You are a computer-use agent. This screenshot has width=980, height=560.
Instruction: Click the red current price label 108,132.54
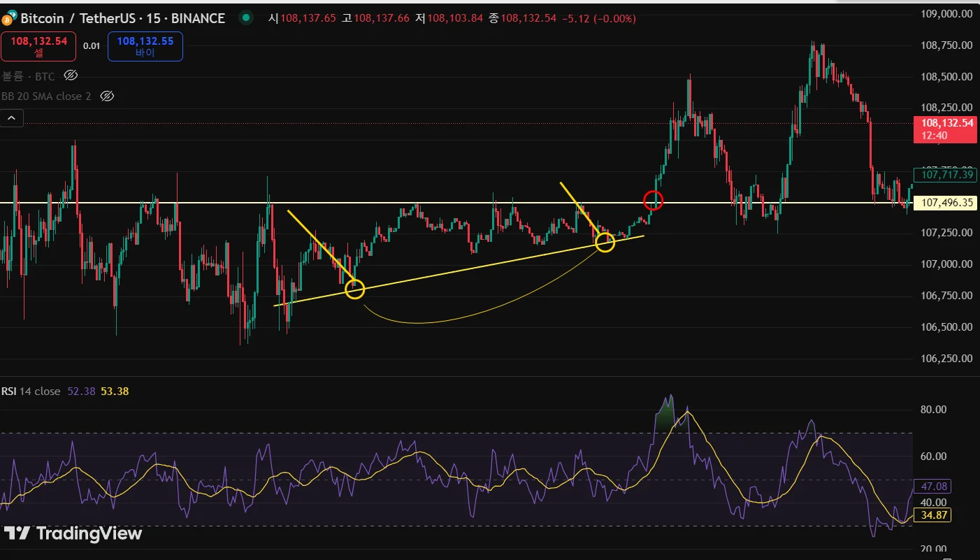pos(945,129)
